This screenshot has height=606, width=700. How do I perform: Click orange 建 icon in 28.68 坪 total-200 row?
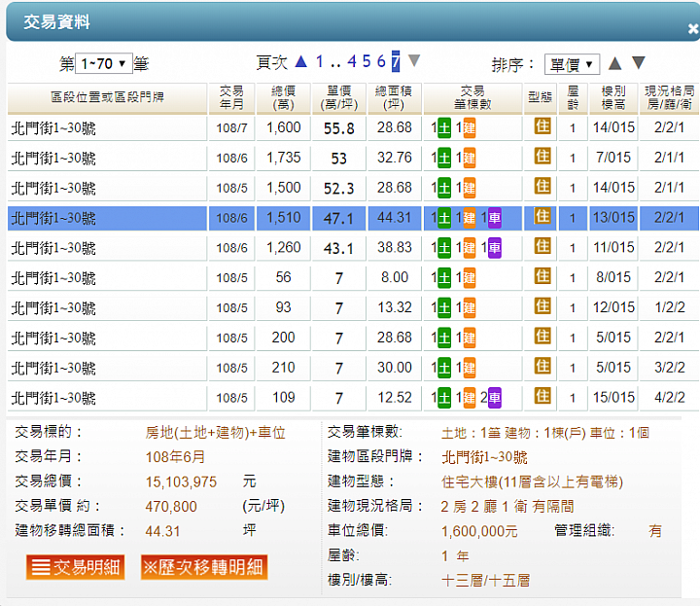pyautogui.click(x=470, y=338)
